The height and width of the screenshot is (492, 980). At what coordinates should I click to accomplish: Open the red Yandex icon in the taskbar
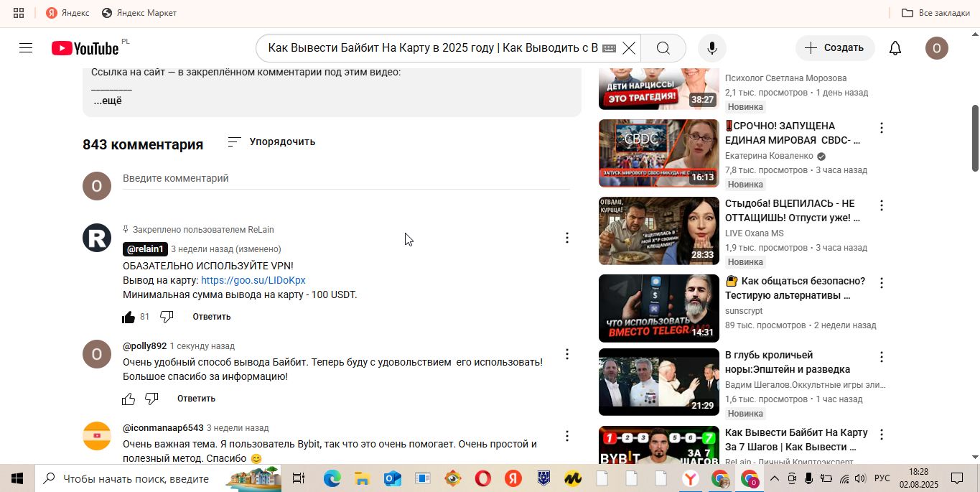[x=513, y=478]
